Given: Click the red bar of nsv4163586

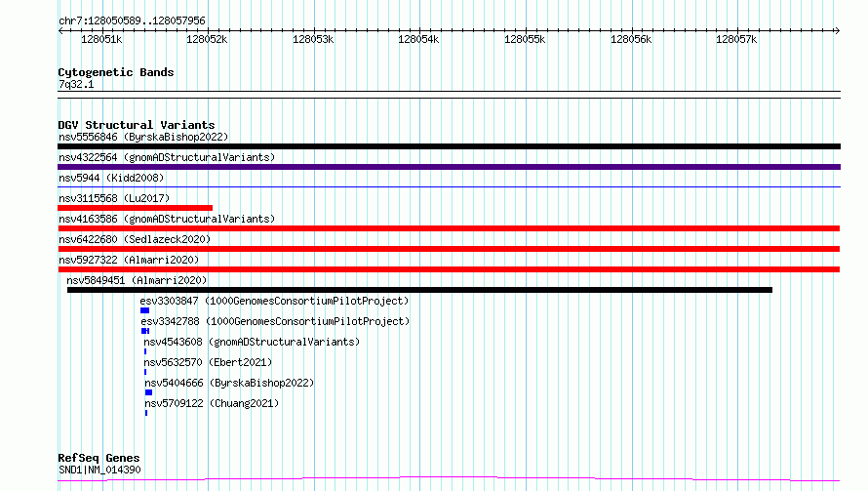Looking at the screenshot, I should (x=449, y=228).
